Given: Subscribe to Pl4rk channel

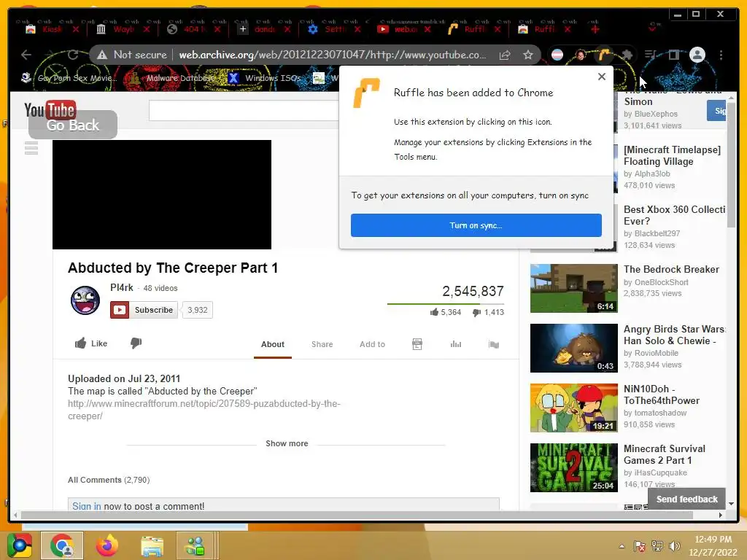Looking at the screenshot, I should tap(144, 310).
